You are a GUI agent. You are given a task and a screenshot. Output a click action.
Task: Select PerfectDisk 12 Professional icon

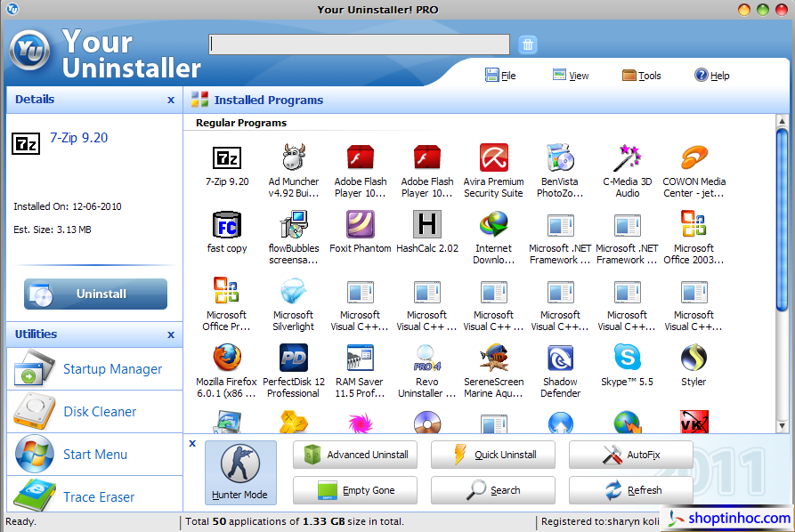click(x=294, y=358)
